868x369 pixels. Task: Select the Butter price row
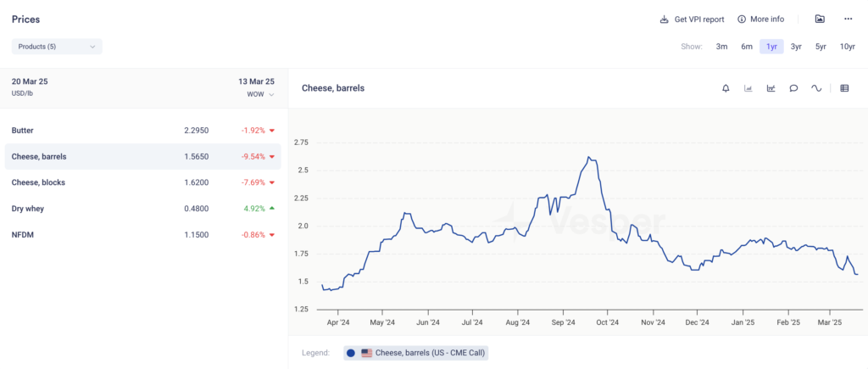pos(142,131)
